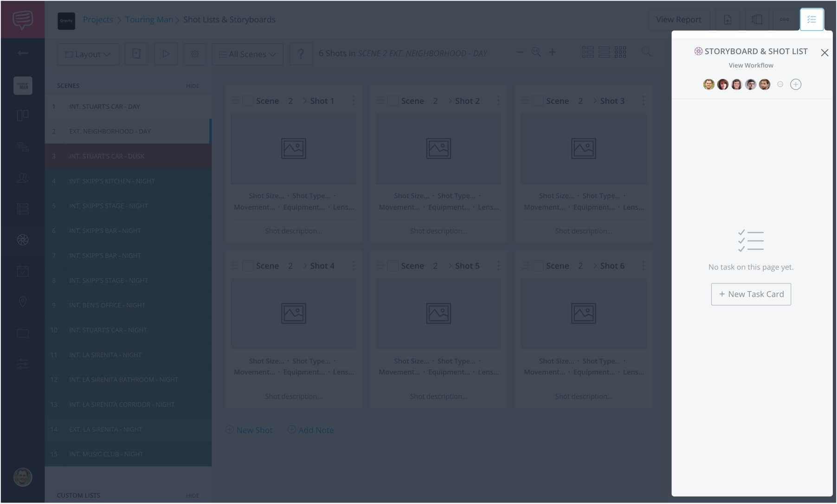The width and height of the screenshot is (837, 504).
Task: Open the Layout dropdown
Action: (88, 54)
